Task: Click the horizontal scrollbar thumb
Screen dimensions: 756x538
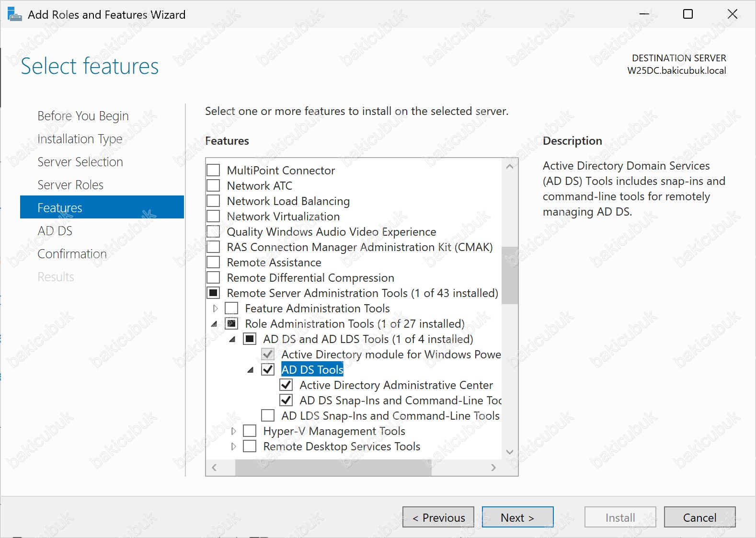Action: pyautogui.click(x=333, y=468)
